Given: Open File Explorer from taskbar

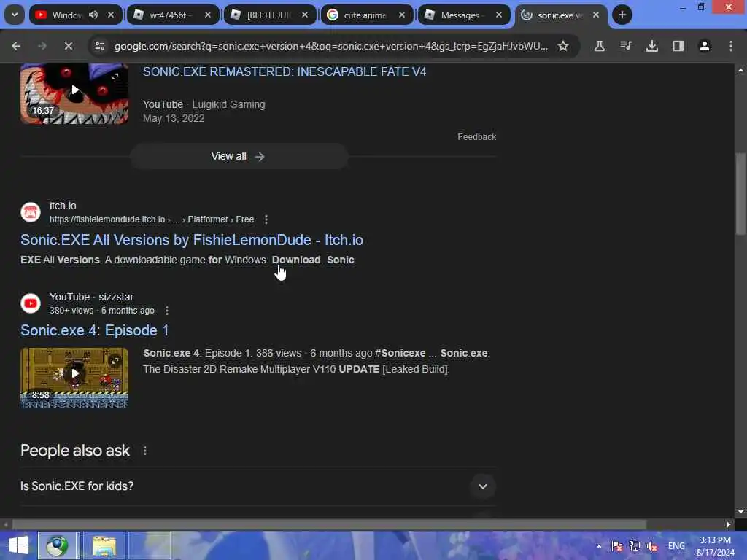Looking at the screenshot, I should pyautogui.click(x=104, y=545).
